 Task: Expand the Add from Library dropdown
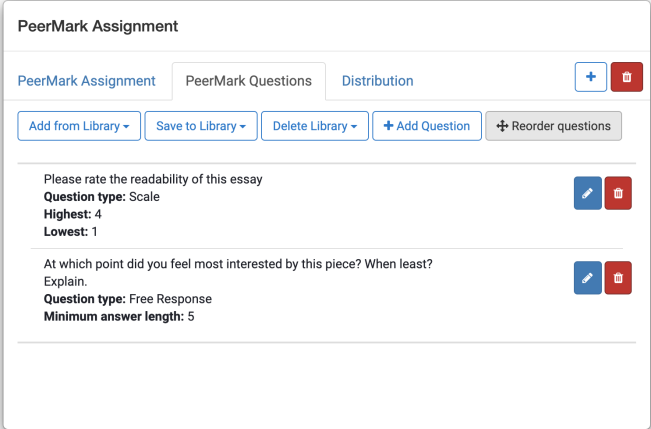pyautogui.click(x=79, y=126)
